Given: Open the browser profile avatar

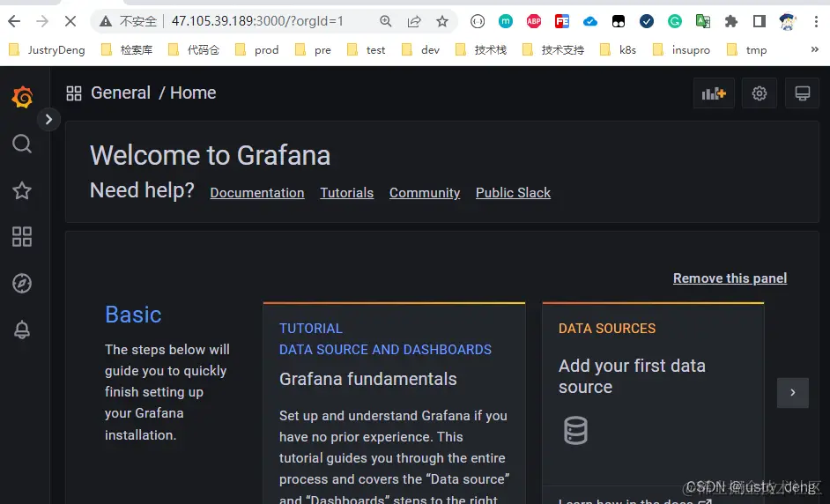Looking at the screenshot, I should click(788, 21).
